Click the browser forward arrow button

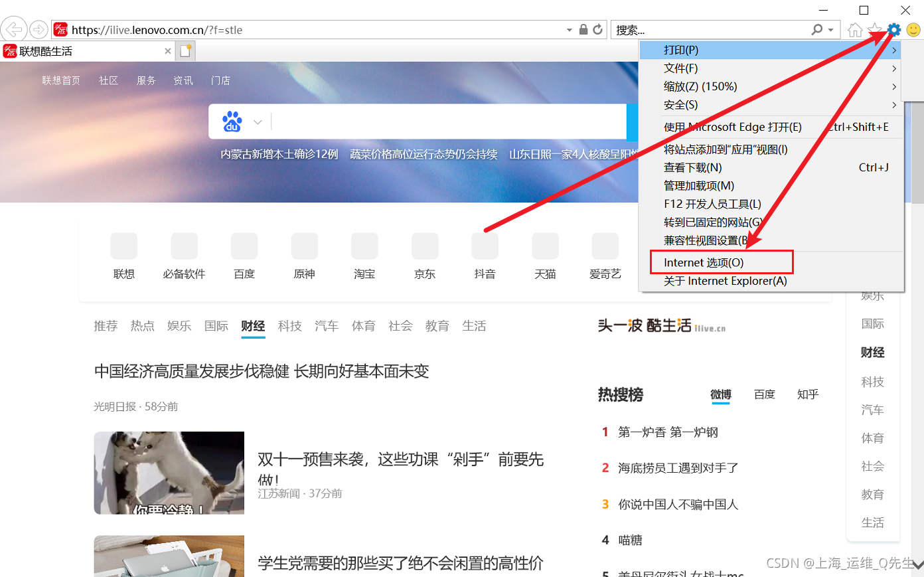[38, 30]
